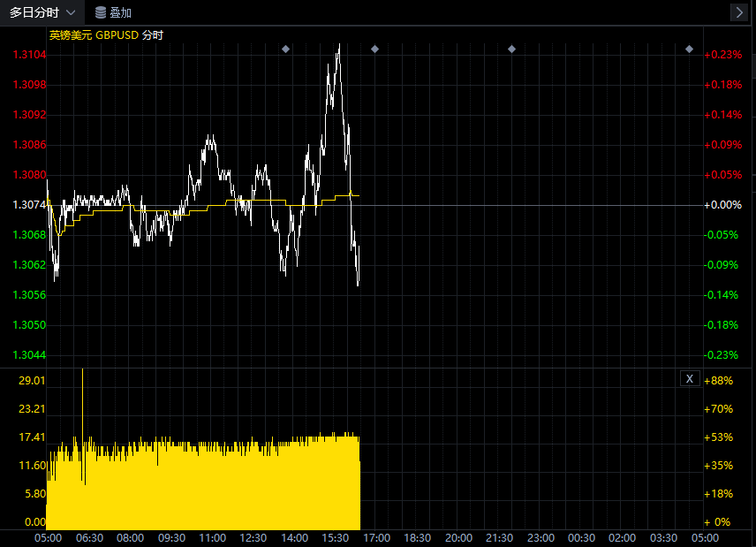The image size is (756, 547).
Task: Click the leftmost diamond event marker
Action: (285, 49)
